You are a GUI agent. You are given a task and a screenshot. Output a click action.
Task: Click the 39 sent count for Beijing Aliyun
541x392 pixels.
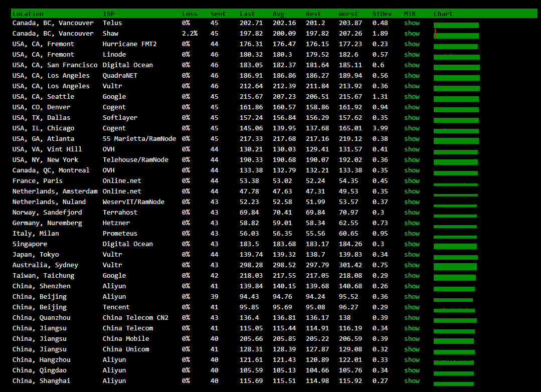[x=214, y=297]
